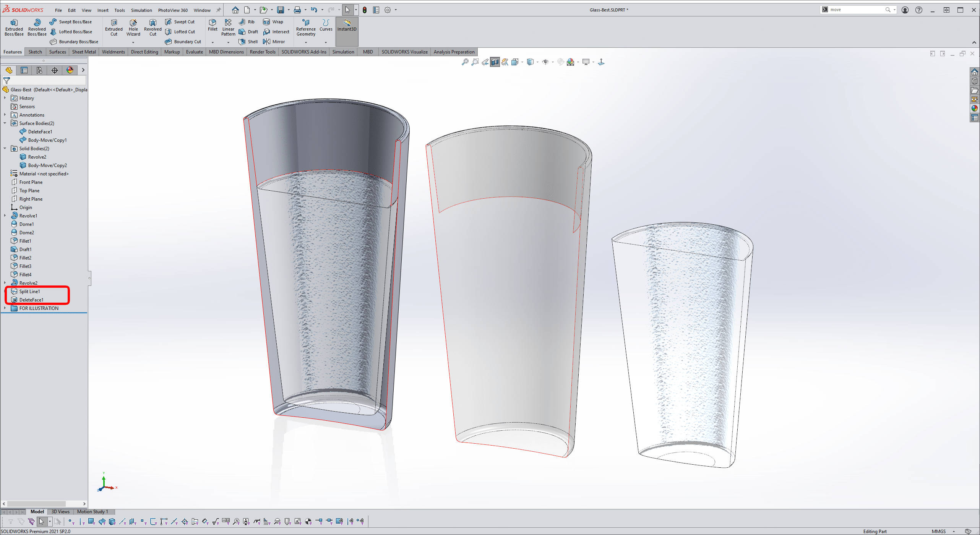The height and width of the screenshot is (535, 980).
Task: Open the Appearances color wheel task pane
Action: [975, 108]
